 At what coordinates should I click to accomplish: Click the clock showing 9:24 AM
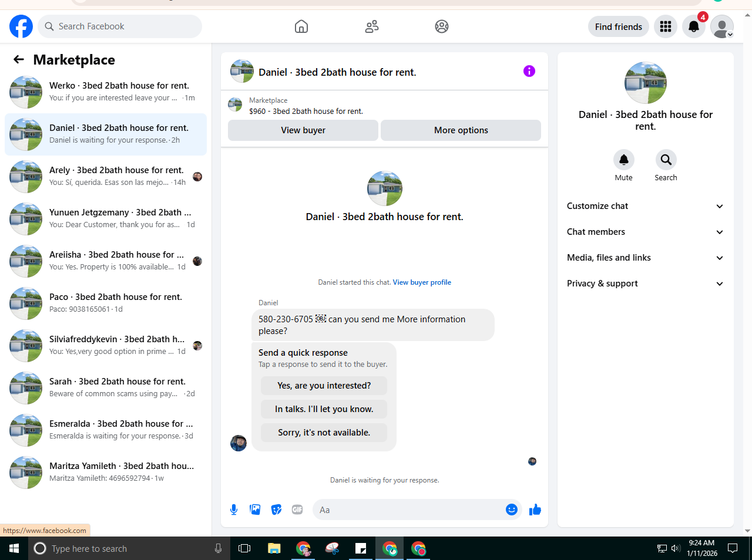[x=702, y=543]
